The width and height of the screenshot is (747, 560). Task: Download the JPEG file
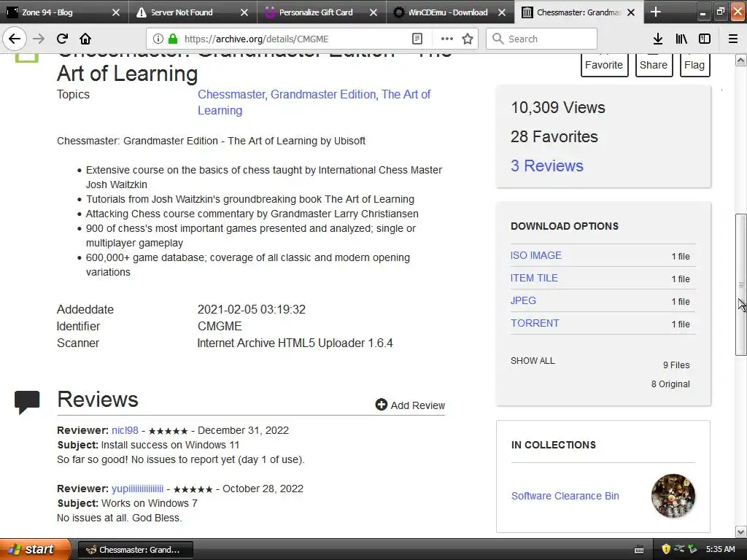click(x=523, y=300)
